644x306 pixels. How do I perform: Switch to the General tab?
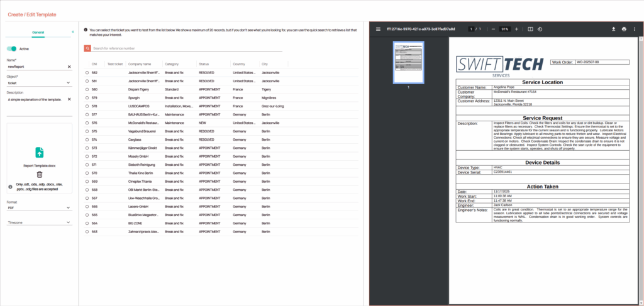click(x=38, y=31)
